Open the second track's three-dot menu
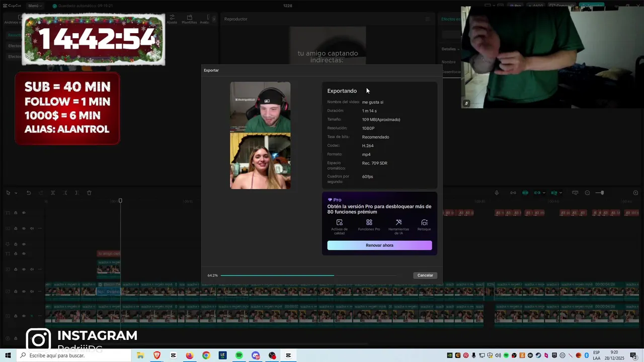The width and height of the screenshot is (644, 362). (x=40, y=228)
